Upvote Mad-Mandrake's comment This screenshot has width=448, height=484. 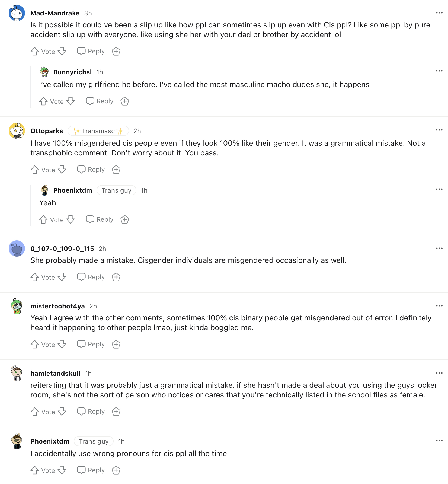(35, 51)
